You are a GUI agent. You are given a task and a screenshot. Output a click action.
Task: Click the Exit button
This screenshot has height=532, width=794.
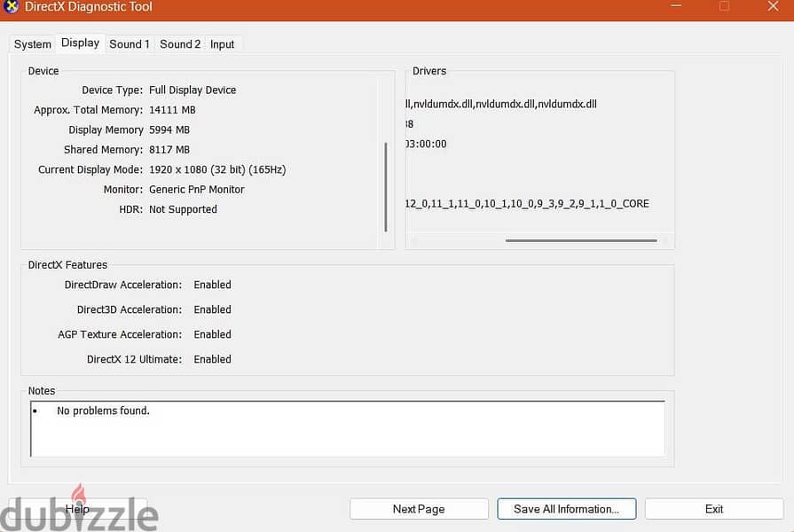click(714, 509)
